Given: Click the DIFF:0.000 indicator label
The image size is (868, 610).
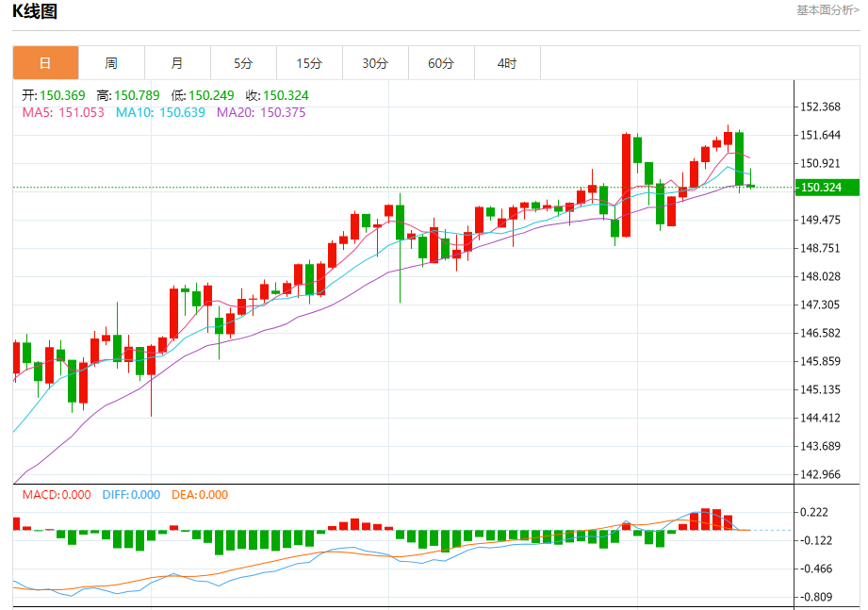Looking at the screenshot, I should pos(131,495).
